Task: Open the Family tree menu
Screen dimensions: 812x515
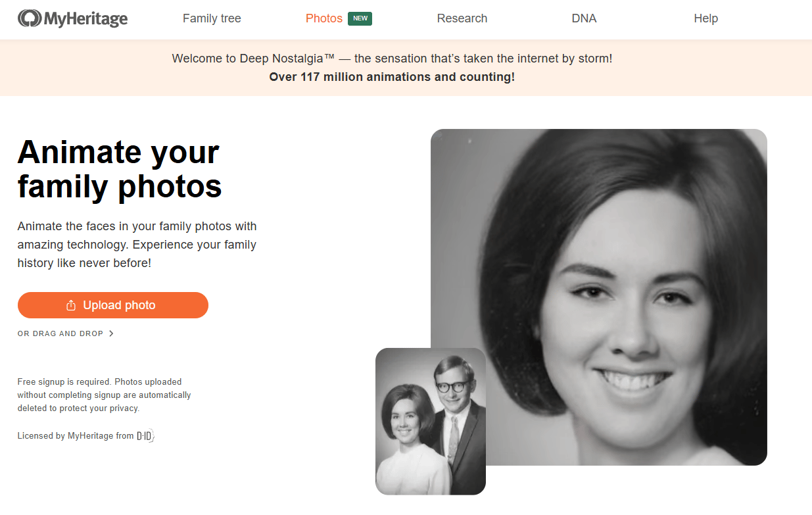Action: (x=212, y=18)
